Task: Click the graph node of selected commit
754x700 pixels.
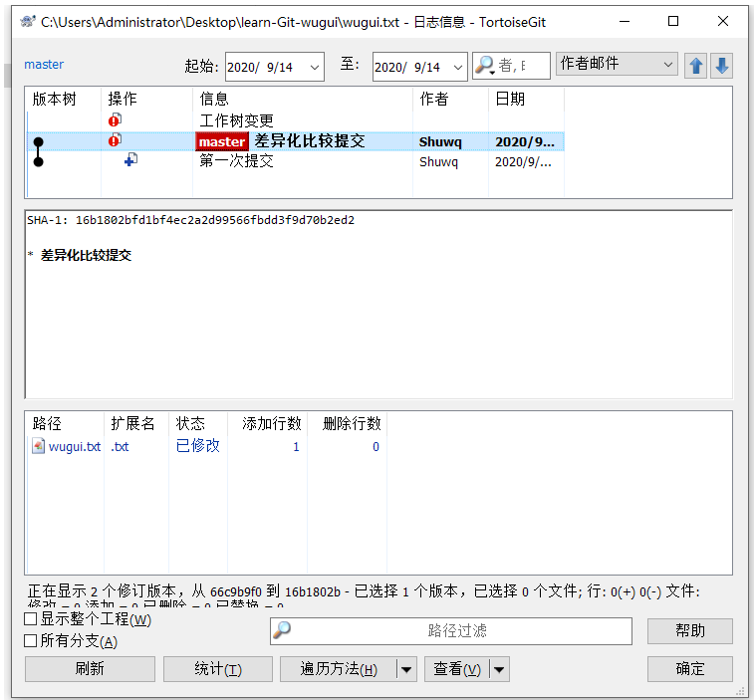Action: coord(39,141)
